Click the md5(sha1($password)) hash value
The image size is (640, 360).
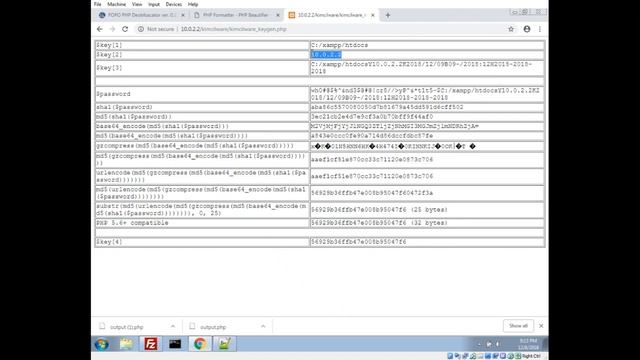point(372,116)
